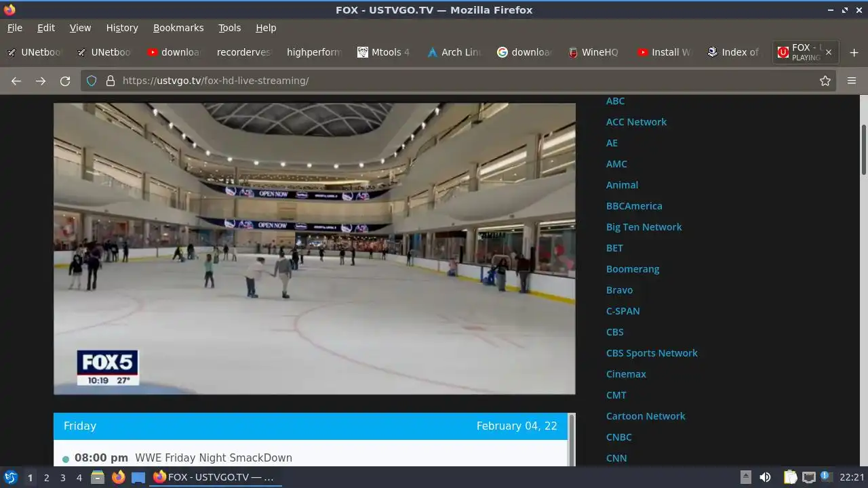Viewport: 868px width, 488px height.
Task: Open tracking protection shield info
Action: point(92,81)
